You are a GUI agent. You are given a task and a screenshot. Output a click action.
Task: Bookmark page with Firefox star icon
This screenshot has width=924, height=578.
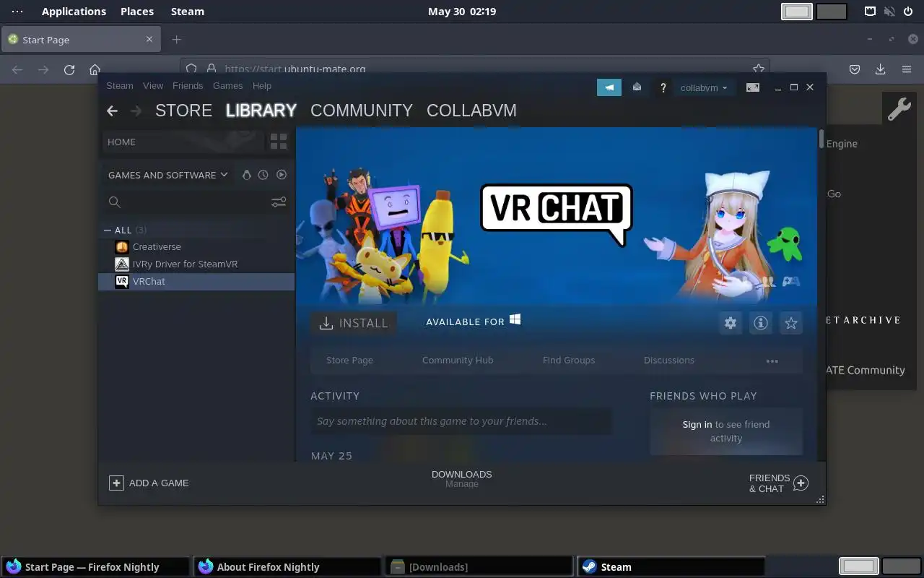point(758,69)
